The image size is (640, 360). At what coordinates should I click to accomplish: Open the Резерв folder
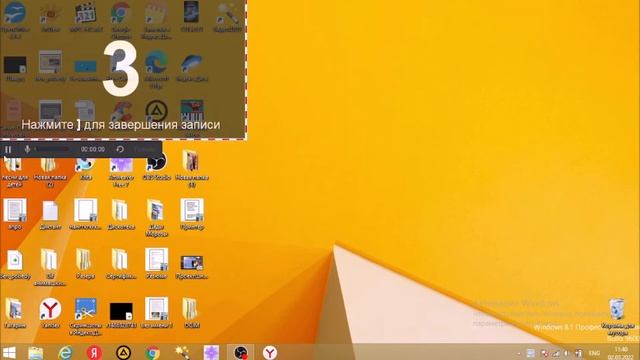[x=85, y=264]
